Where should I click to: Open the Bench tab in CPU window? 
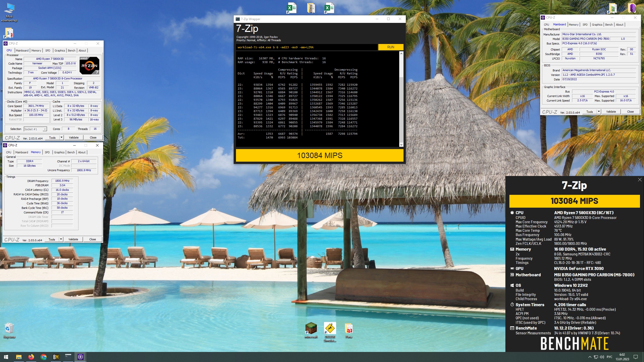pos(71,51)
